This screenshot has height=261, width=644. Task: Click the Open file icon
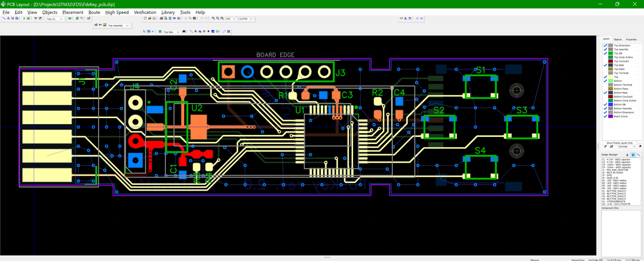click(x=150, y=18)
